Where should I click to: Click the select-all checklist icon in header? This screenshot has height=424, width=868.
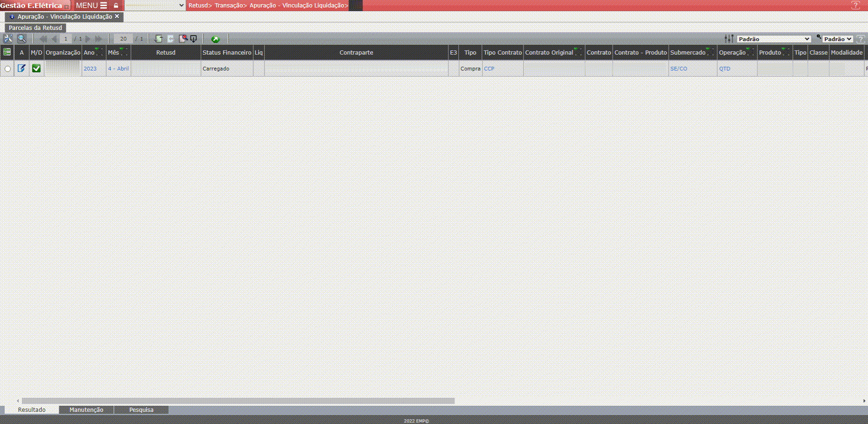[x=7, y=52]
